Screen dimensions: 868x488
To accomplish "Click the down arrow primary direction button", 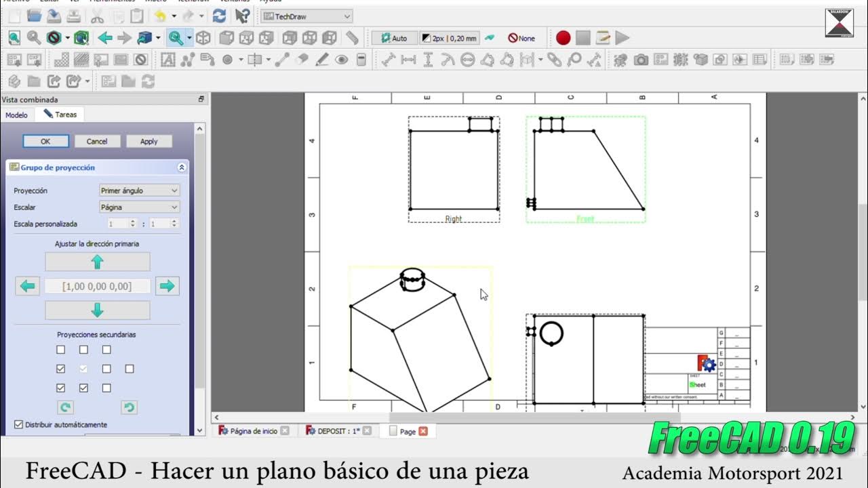I will coord(97,310).
